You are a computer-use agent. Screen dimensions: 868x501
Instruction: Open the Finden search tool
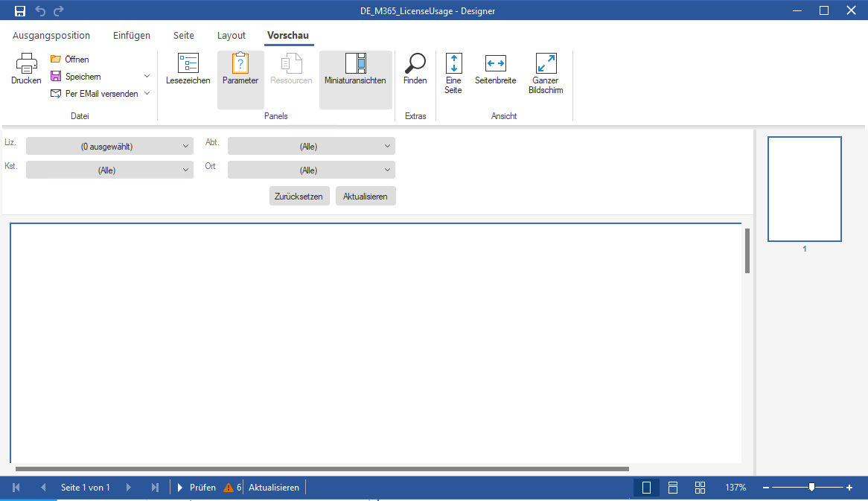(x=415, y=69)
